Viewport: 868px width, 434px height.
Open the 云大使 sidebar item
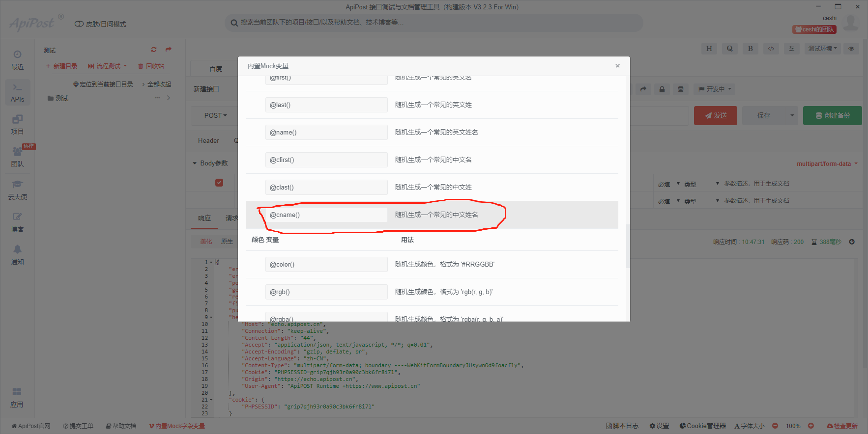point(17,190)
